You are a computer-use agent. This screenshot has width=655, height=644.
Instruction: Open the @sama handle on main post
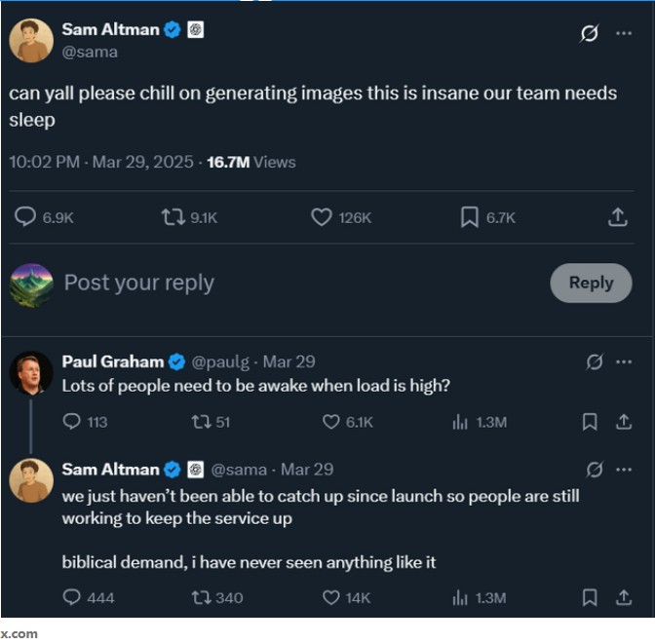(90, 52)
